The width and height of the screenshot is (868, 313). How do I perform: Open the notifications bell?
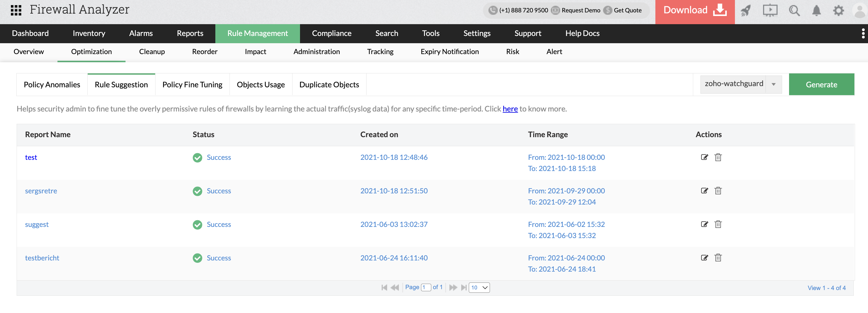coord(817,11)
